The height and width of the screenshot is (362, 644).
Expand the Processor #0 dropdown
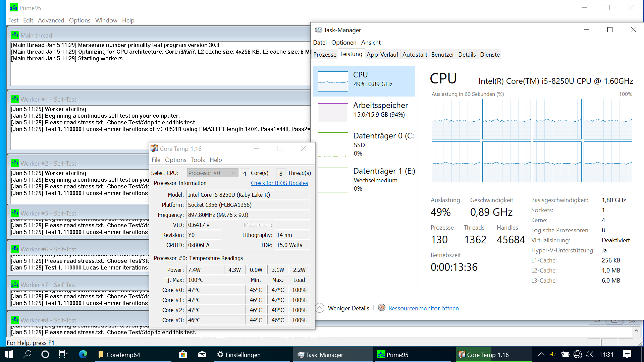pyautogui.click(x=234, y=173)
